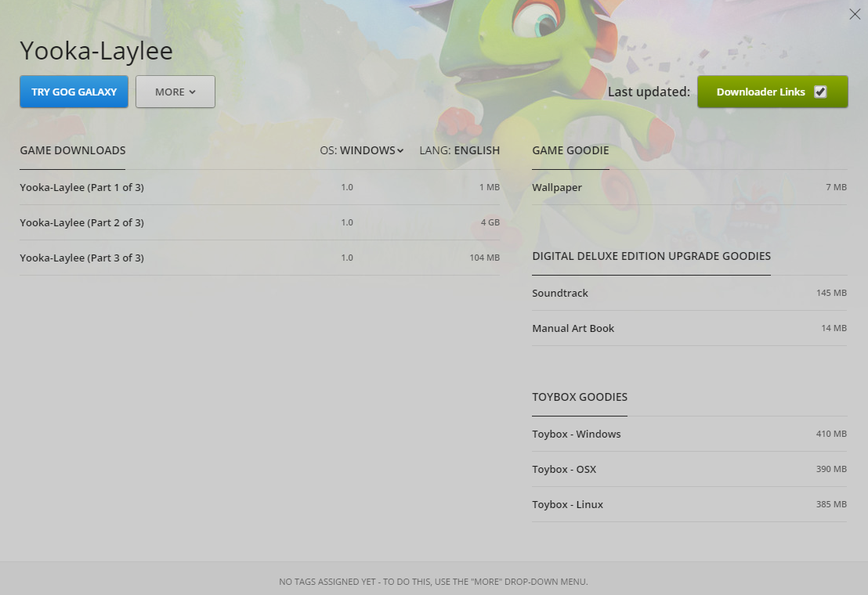Click the 7 MB Wallpaper size
Viewport: 868px width, 595px height.
(837, 187)
